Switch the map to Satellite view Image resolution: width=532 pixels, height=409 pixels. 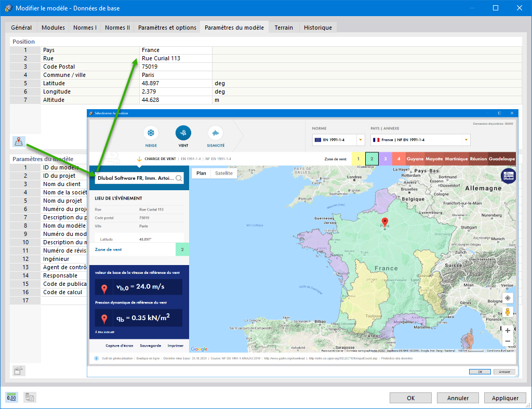click(x=224, y=173)
